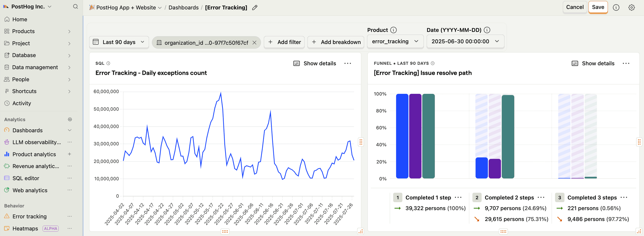The width and height of the screenshot is (644, 236).
Task: Collapse the Dashboards section chevron
Action: 70,130
